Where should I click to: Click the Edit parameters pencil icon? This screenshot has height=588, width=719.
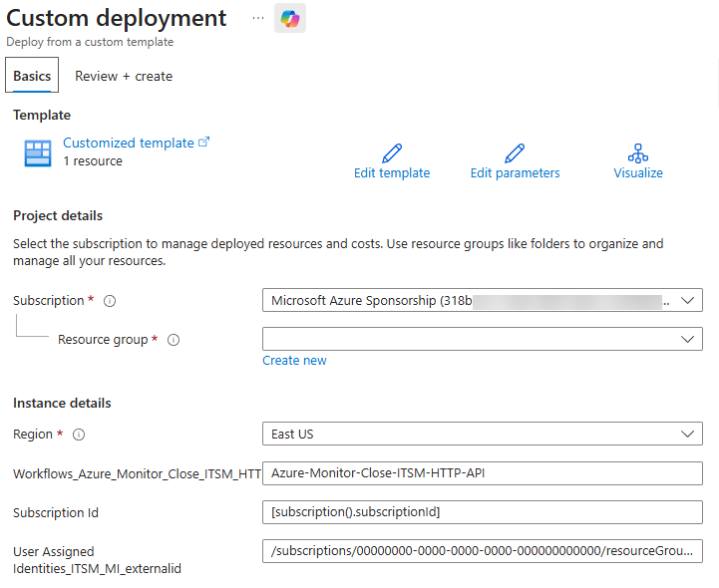coord(515,153)
